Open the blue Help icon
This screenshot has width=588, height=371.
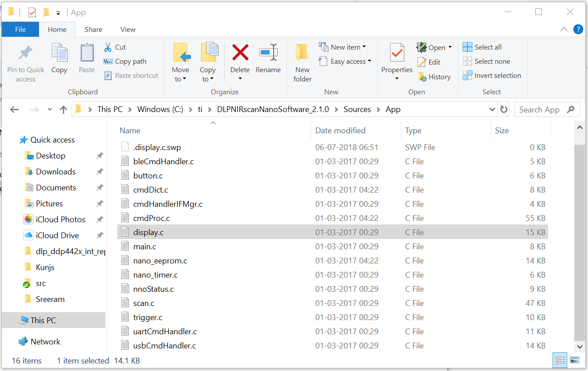[578, 29]
